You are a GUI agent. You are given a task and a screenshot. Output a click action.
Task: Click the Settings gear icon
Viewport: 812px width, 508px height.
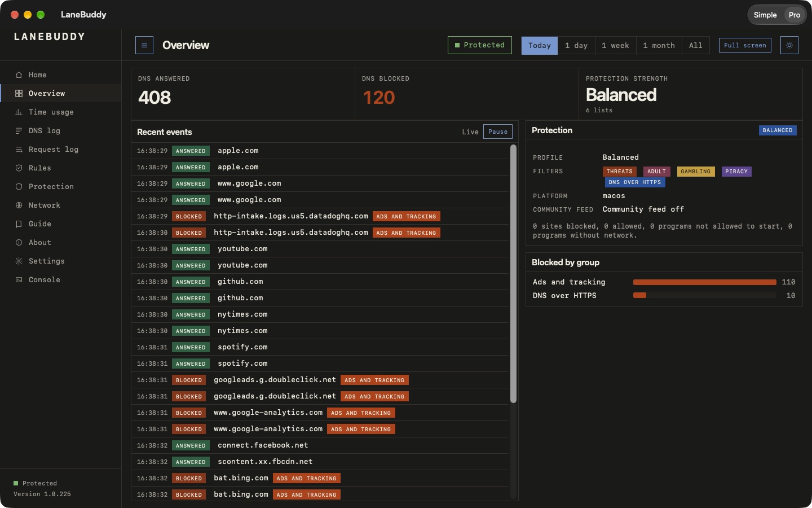19,261
